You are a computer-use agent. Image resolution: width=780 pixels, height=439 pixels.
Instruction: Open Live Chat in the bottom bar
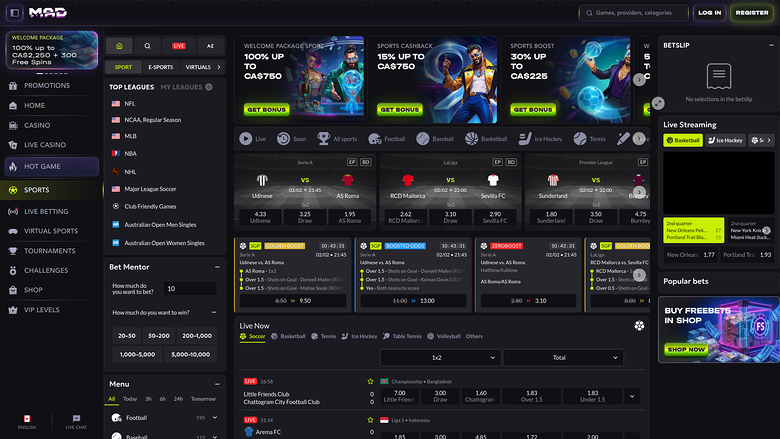pos(76,422)
